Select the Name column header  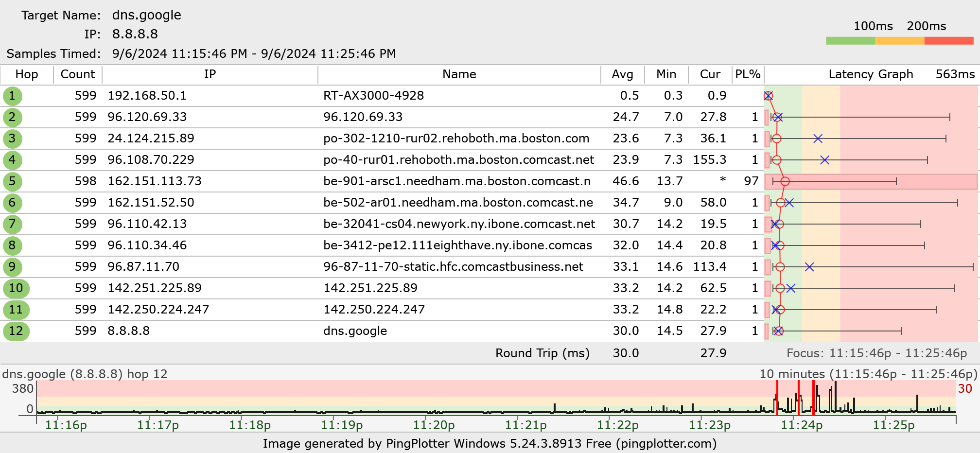point(459,74)
